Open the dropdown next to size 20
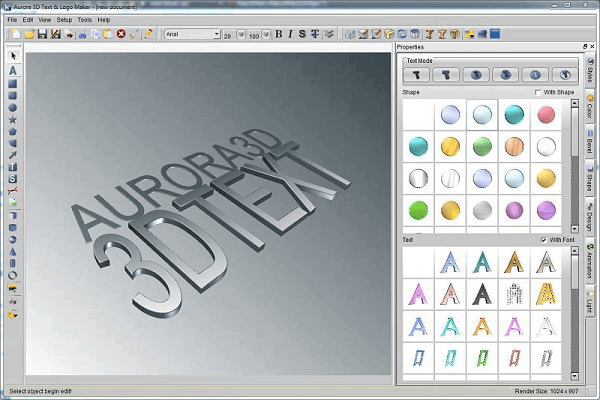Viewport: 600px width, 400px height. pos(241,34)
